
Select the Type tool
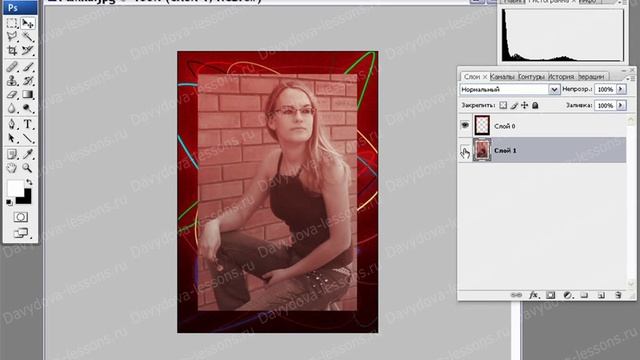click(28, 124)
